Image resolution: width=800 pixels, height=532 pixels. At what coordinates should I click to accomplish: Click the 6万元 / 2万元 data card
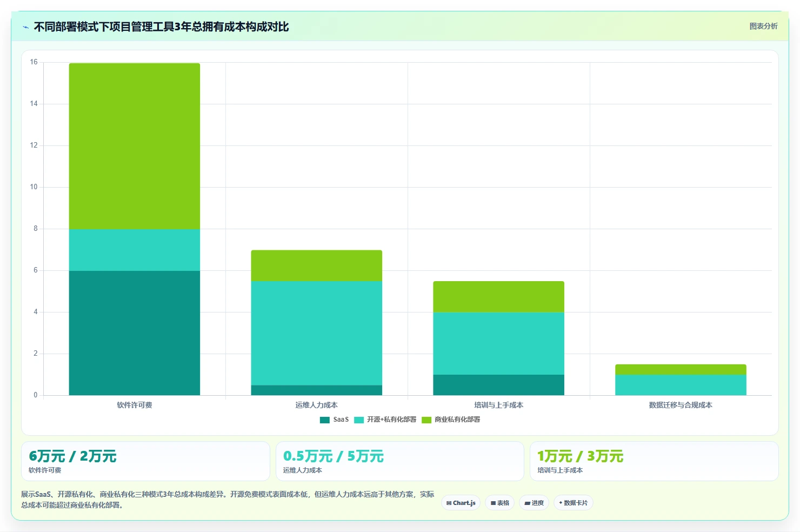pos(145,461)
